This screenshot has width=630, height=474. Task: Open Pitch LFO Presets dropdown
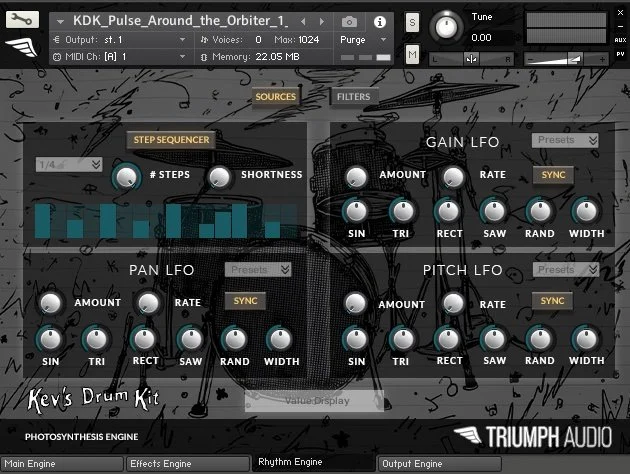[566, 270]
